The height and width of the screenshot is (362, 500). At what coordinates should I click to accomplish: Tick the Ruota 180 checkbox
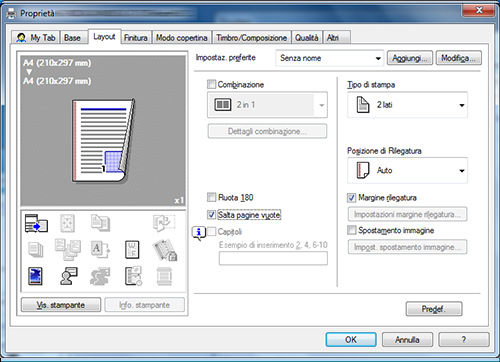pyautogui.click(x=211, y=197)
